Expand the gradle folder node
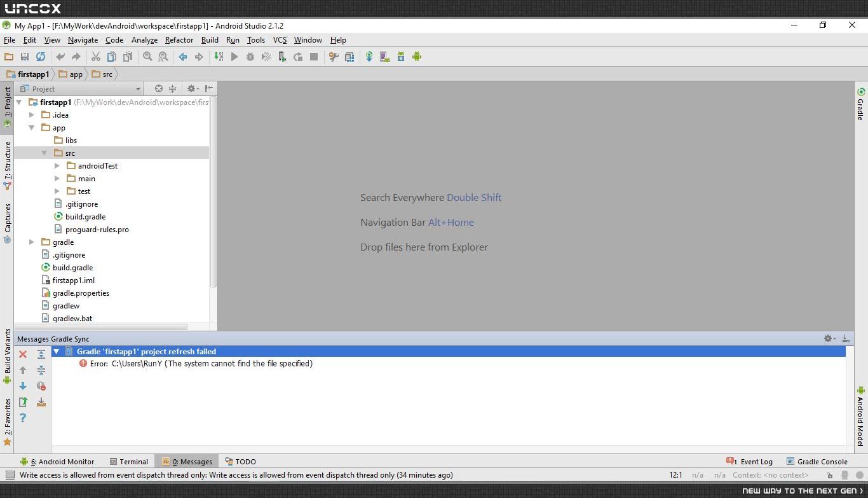The height and width of the screenshot is (498, 868). tap(32, 242)
